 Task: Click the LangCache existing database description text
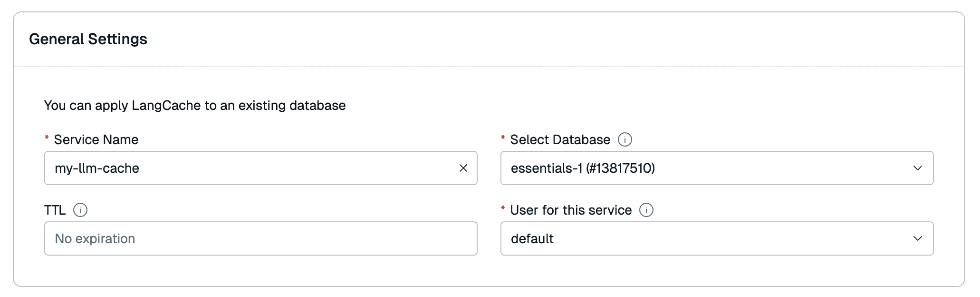tap(195, 105)
